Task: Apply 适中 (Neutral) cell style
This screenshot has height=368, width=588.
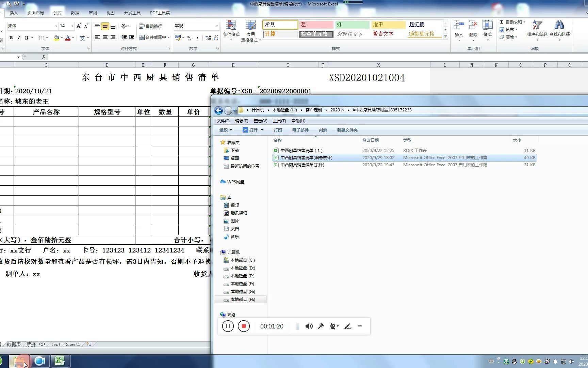Action: (388, 25)
